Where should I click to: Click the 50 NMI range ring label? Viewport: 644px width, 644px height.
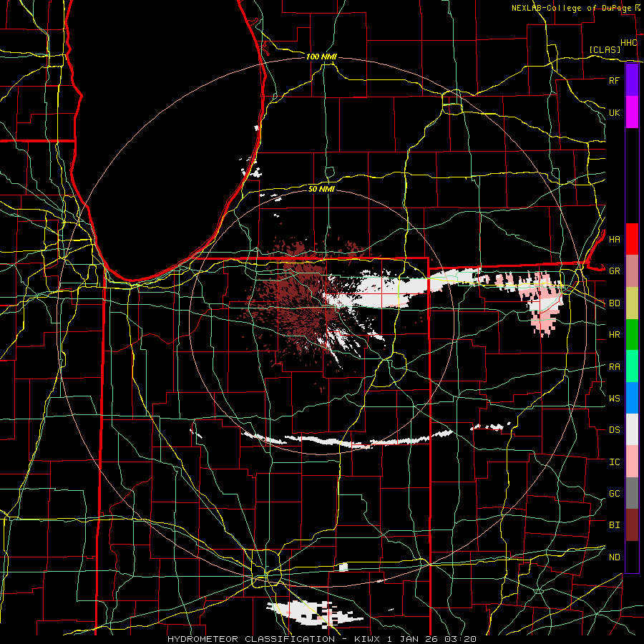point(321,189)
